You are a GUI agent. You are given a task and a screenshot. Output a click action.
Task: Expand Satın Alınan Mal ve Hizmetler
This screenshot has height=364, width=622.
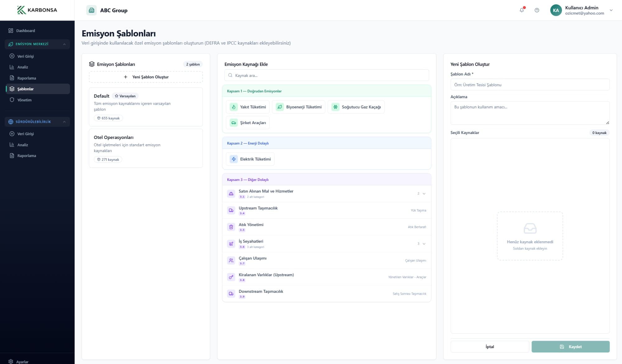(x=424, y=194)
